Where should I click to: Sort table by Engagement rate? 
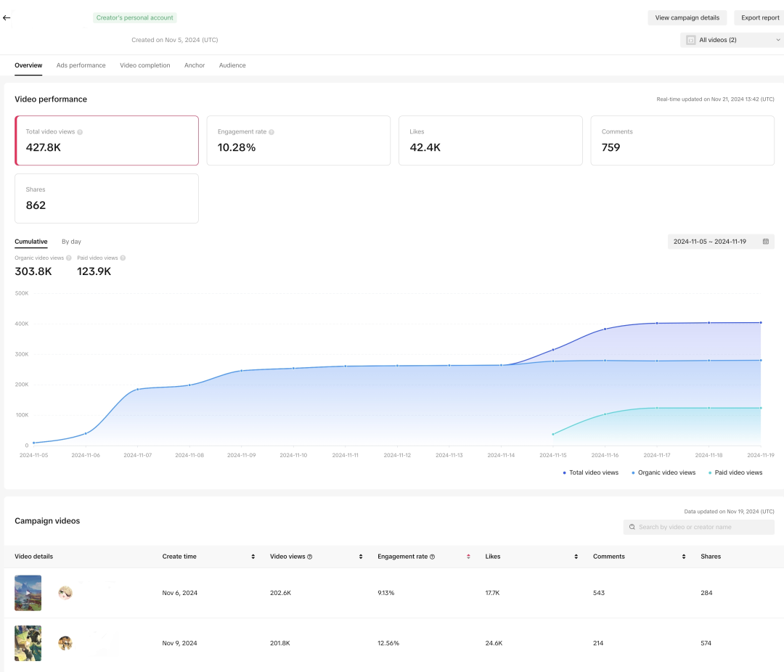(468, 557)
